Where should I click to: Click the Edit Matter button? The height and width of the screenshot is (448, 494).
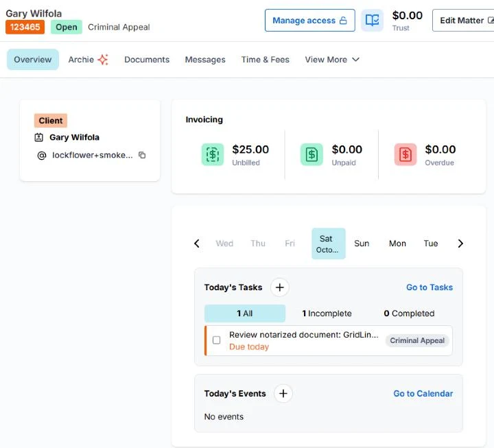[463, 21]
